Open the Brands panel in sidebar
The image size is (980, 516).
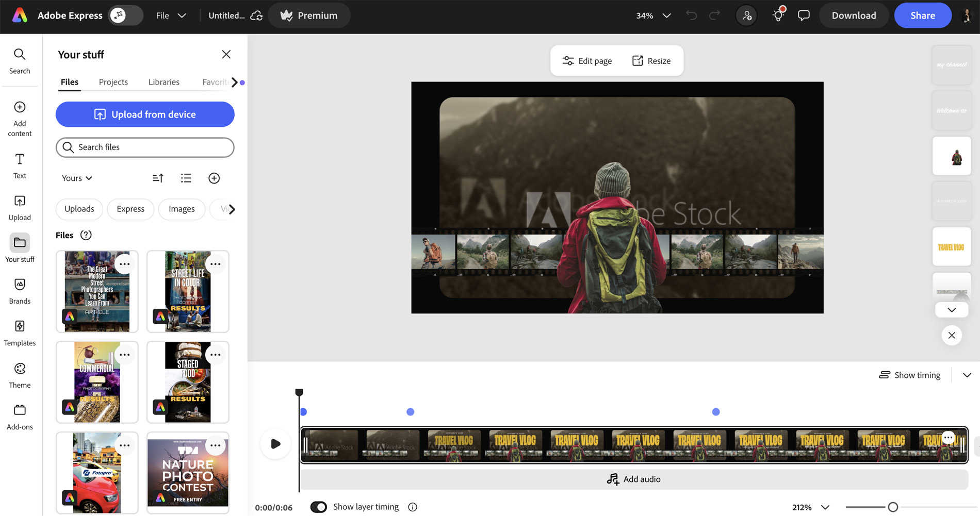click(x=20, y=291)
